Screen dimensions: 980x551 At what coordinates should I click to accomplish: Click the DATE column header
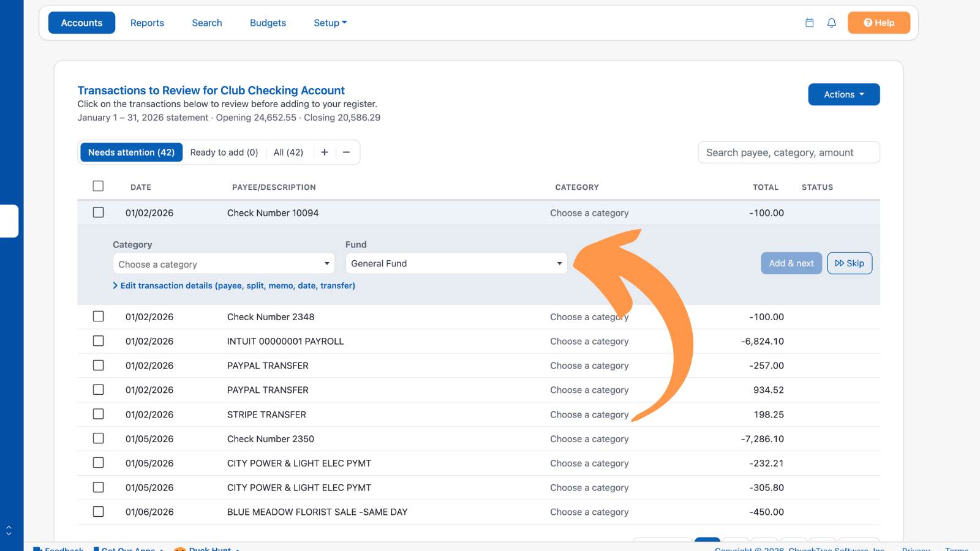click(141, 187)
